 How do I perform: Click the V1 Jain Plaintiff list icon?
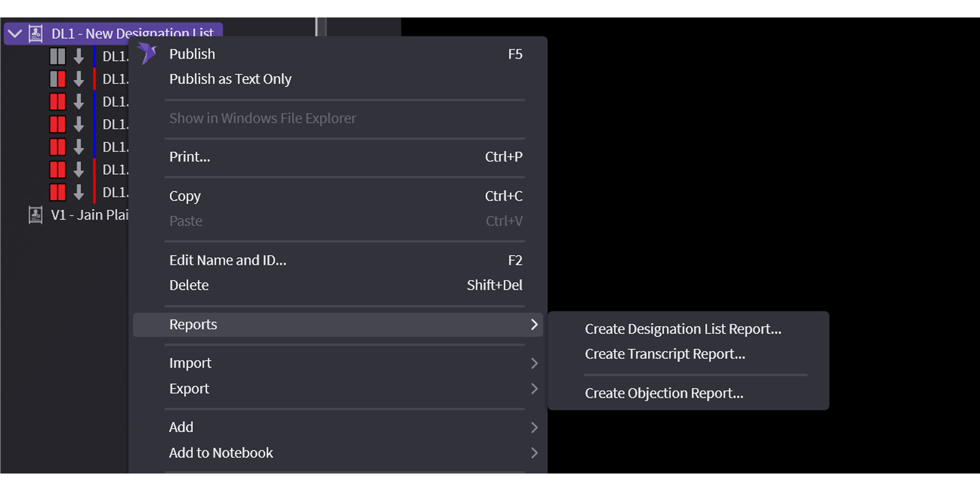[x=36, y=215]
